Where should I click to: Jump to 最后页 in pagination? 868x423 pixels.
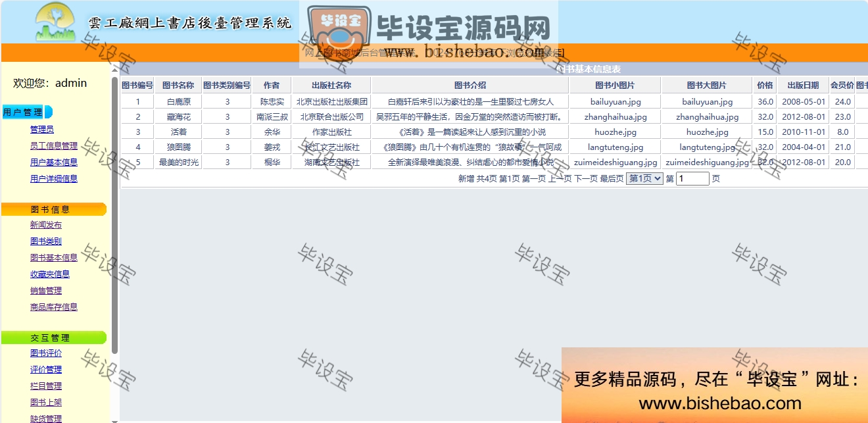tap(612, 179)
